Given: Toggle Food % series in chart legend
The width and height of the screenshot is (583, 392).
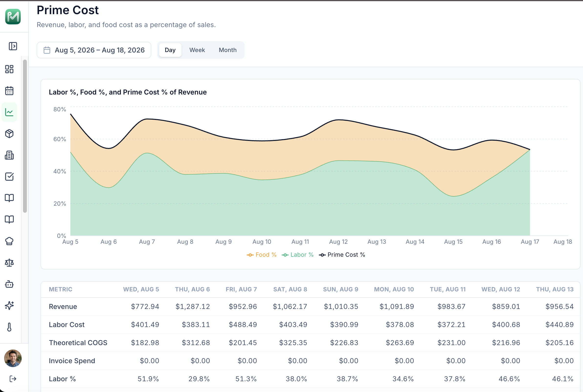Looking at the screenshot, I should pos(261,255).
